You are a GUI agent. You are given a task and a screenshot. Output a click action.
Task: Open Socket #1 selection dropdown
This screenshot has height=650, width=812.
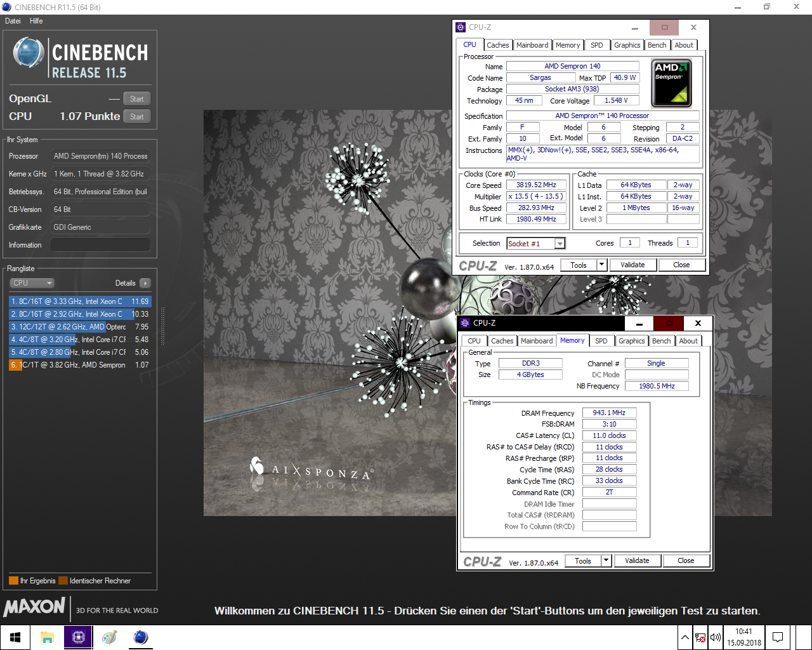(x=536, y=244)
